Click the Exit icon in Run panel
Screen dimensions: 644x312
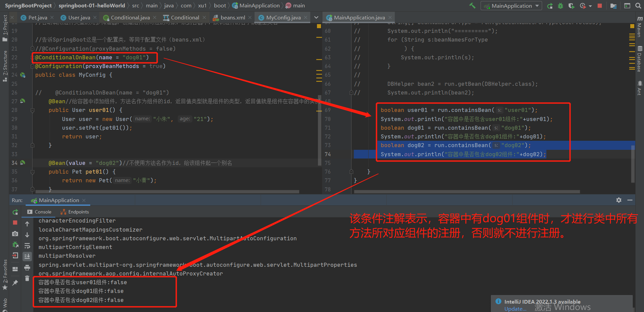coord(15,256)
